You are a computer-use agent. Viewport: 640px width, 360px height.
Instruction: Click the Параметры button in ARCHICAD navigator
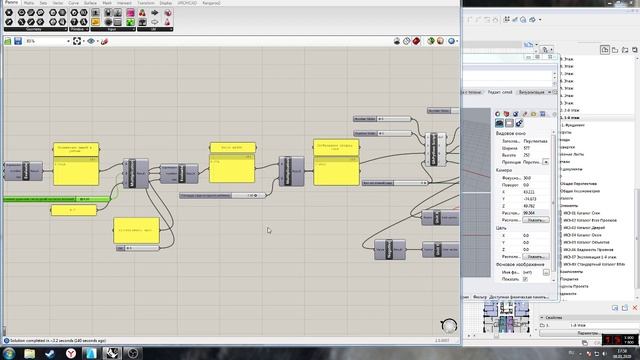(x=588, y=333)
